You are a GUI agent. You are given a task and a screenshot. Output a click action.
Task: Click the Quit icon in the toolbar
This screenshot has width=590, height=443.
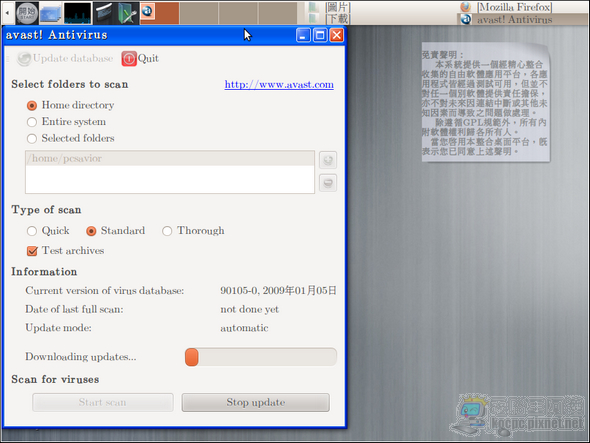pyautogui.click(x=129, y=59)
